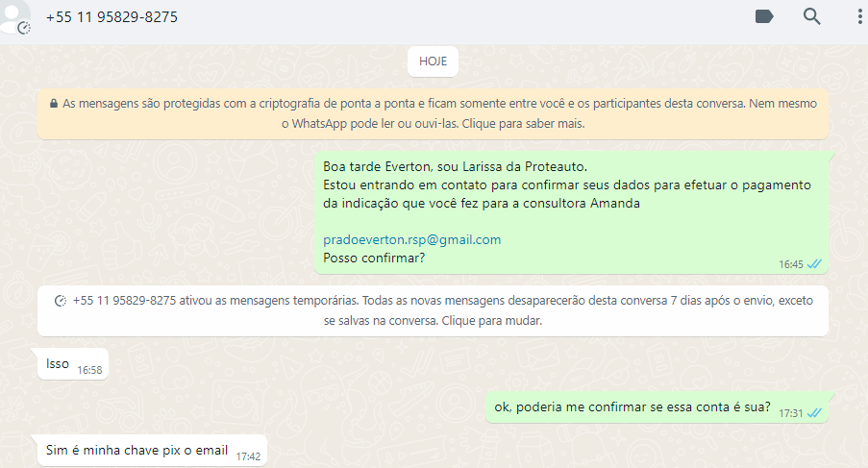Open the three-dot chat menu

click(x=859, y=16)
